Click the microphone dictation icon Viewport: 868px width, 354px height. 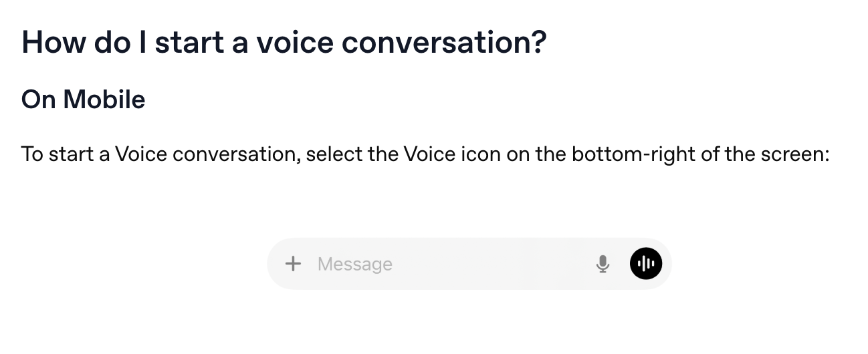pyautogui.click(x=603, y=264)
